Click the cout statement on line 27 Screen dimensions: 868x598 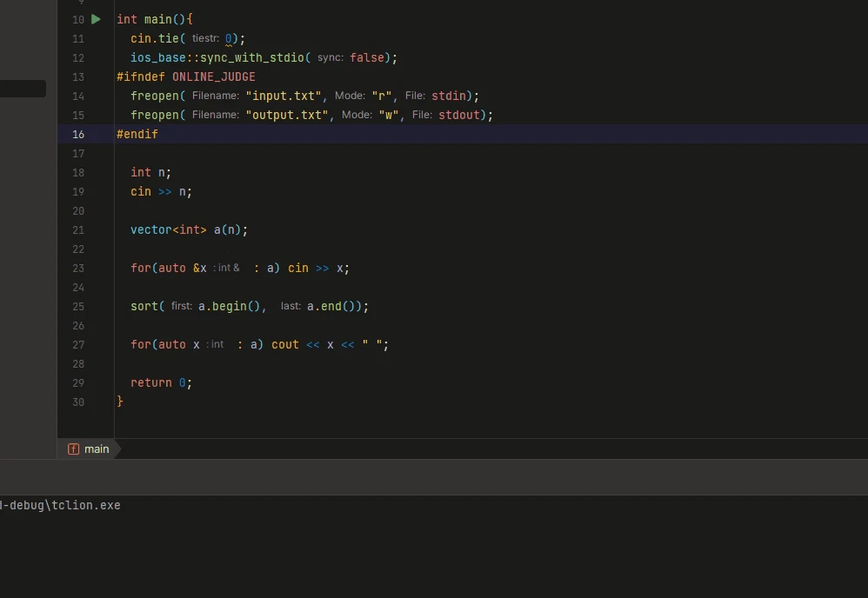pyautogui.click(x=330, y=345)
